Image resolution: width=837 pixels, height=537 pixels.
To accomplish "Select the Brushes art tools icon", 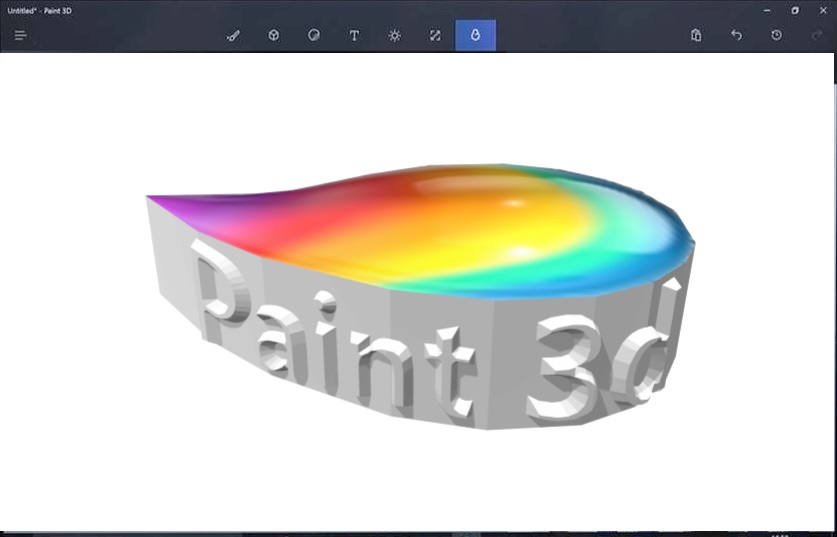I will tap(233, 36).
